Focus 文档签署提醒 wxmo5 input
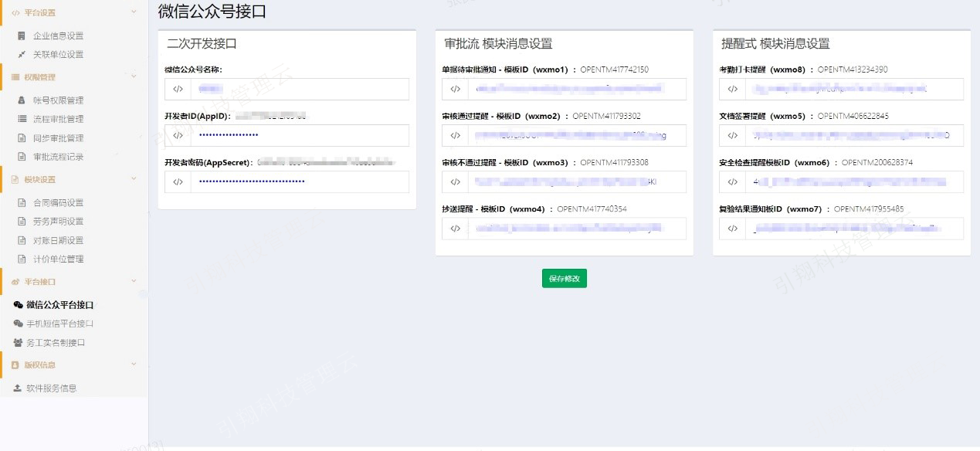 [x=854, y=135]
